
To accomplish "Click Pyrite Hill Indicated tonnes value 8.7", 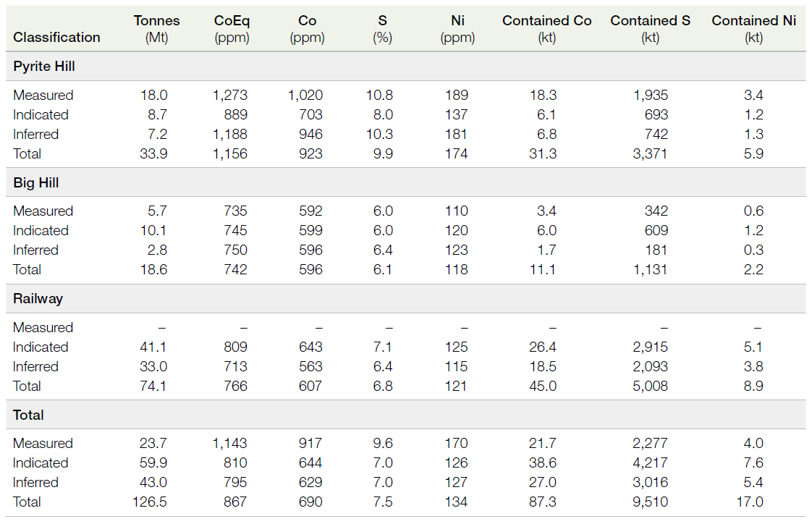I will (157, 115).
